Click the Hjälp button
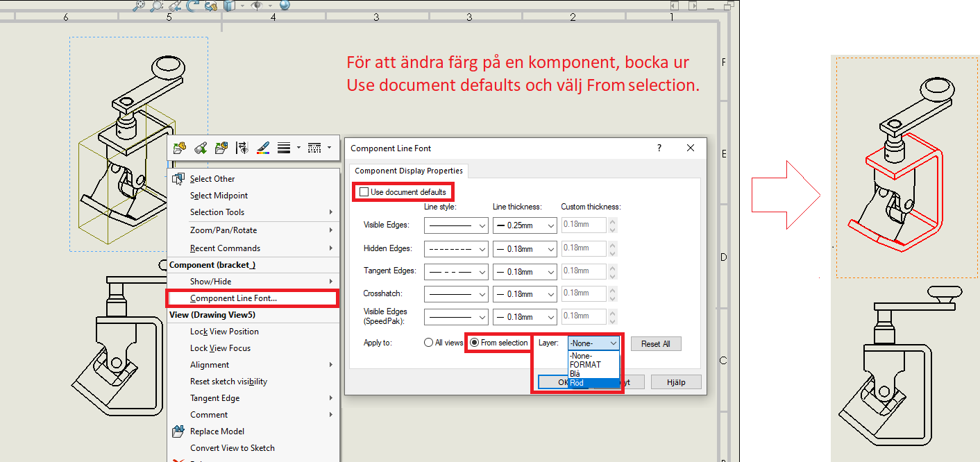This screenshot has height=462, width=980. (x=675, y=382)
